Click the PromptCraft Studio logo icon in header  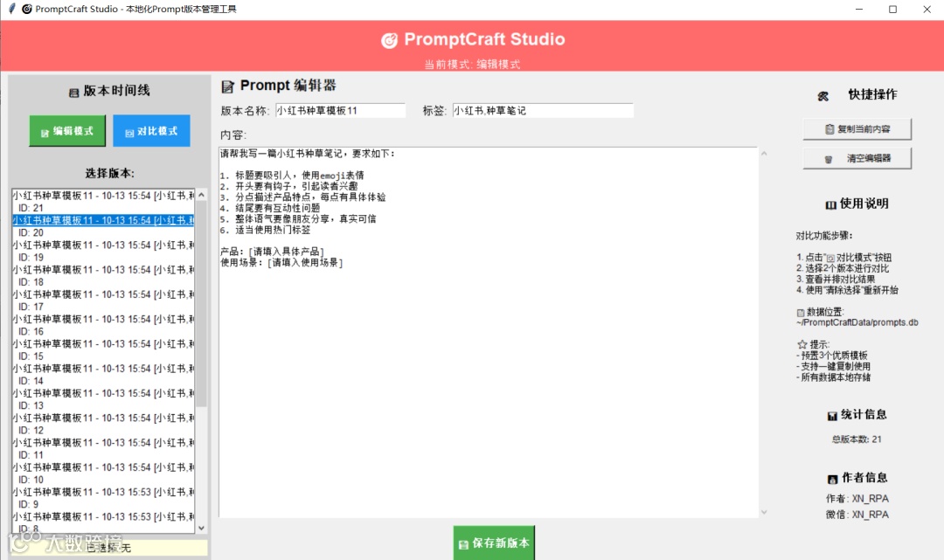pos(390,40)
